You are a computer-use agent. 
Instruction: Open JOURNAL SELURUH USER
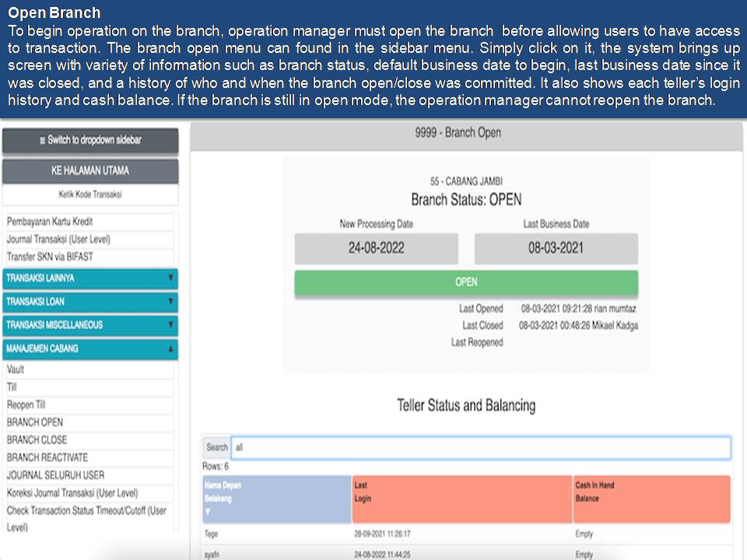point(55,475)
